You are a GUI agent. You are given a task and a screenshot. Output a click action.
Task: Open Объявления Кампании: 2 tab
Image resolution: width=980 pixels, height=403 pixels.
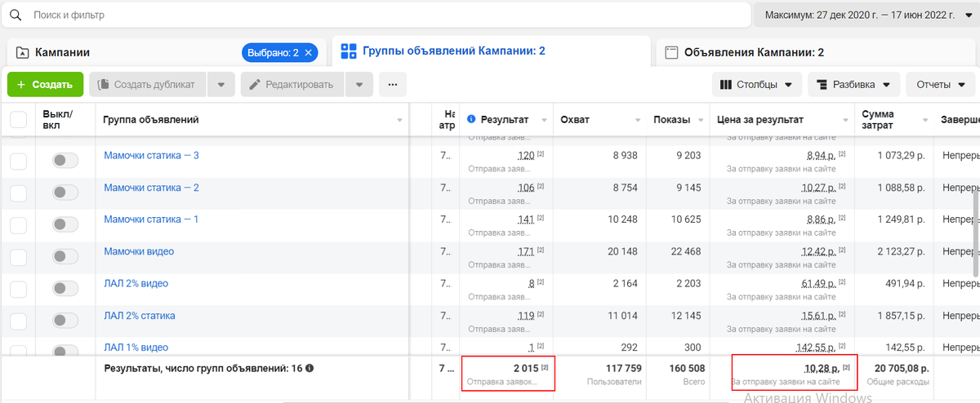pos(754,53)
